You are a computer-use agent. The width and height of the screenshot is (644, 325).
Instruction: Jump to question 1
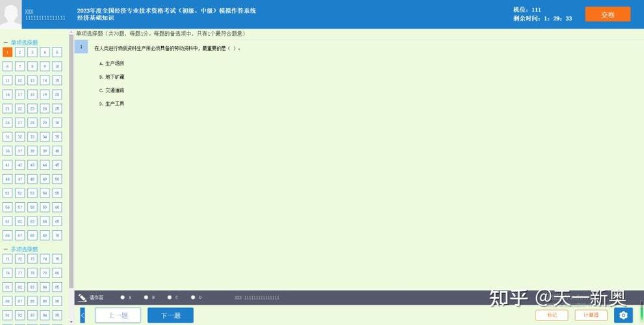[x=7, y=52]
